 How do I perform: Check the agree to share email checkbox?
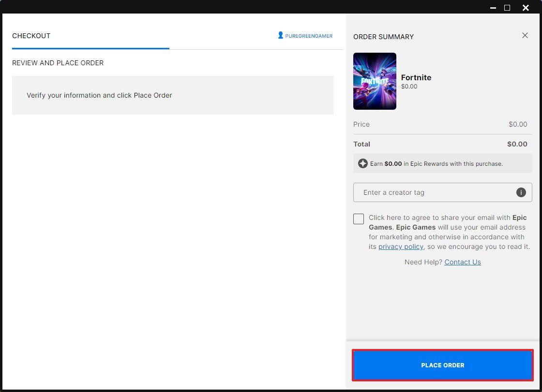tap(358, 218)
